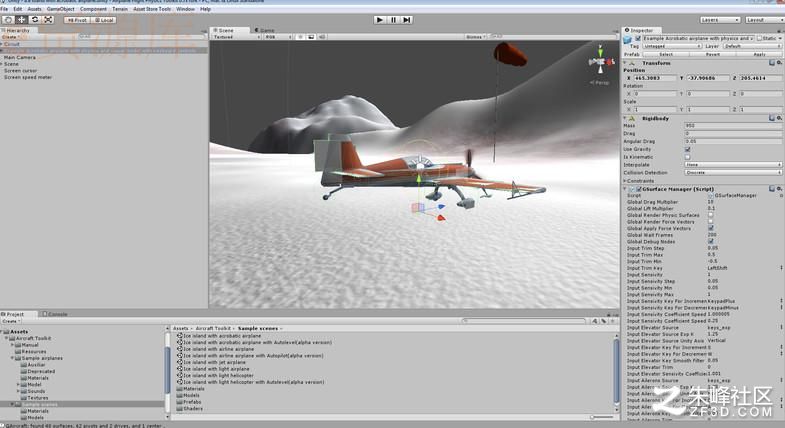Open the Layer dropdown showing Default
Viewport: 785px width, 428px height.
click(x=752, y=46)
